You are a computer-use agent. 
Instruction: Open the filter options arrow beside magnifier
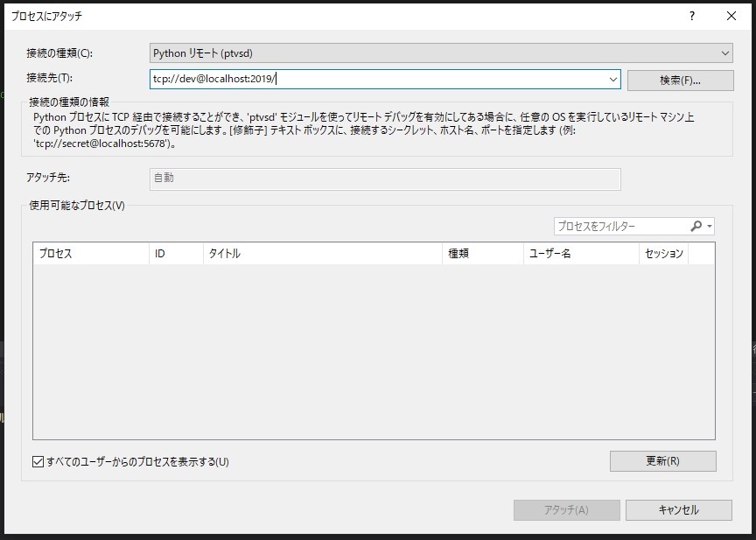[710, 226]
